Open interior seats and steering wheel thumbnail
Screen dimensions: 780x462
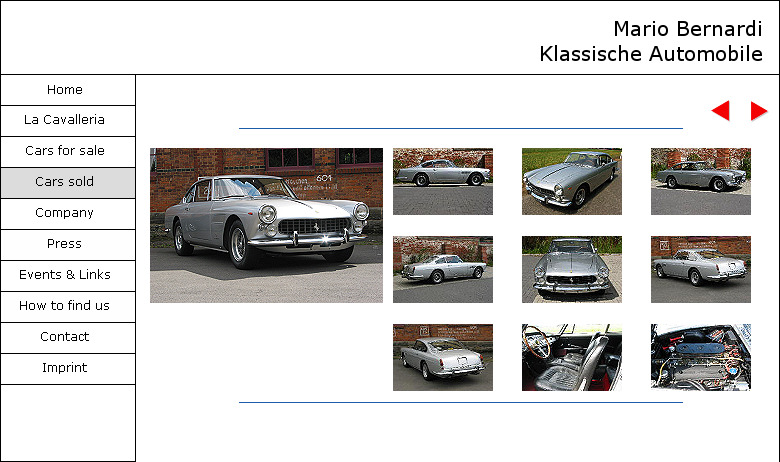click(x=572, y=357)
